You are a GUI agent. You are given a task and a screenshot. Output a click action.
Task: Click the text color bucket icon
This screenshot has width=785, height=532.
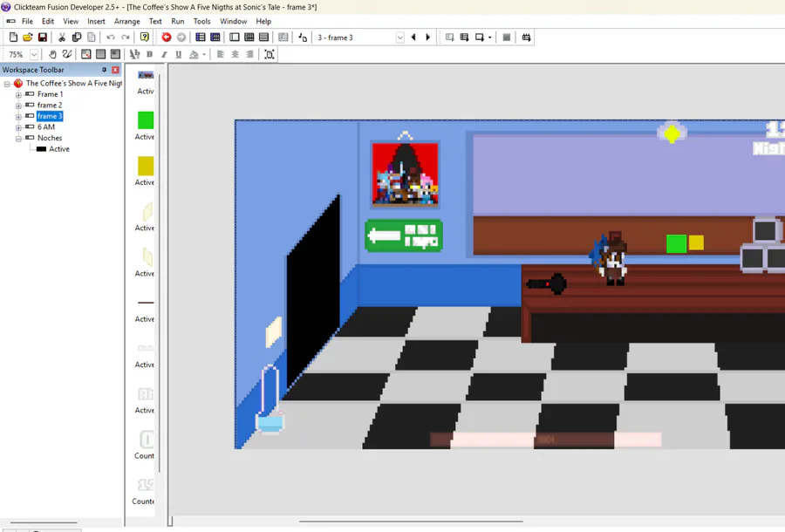point(194,54)
